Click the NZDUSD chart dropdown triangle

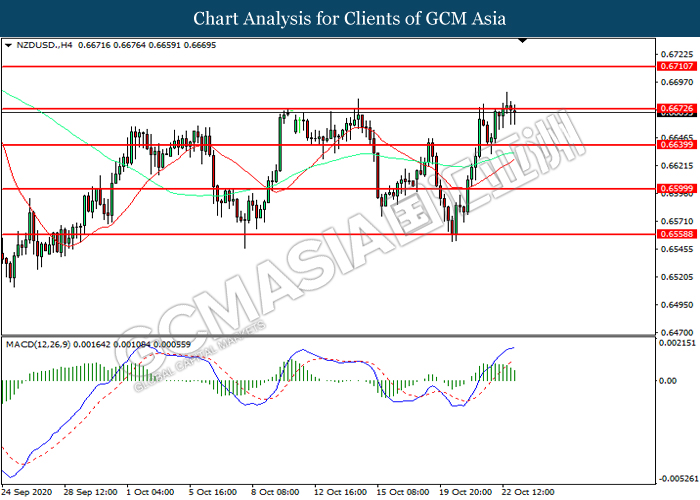[8, 46]
